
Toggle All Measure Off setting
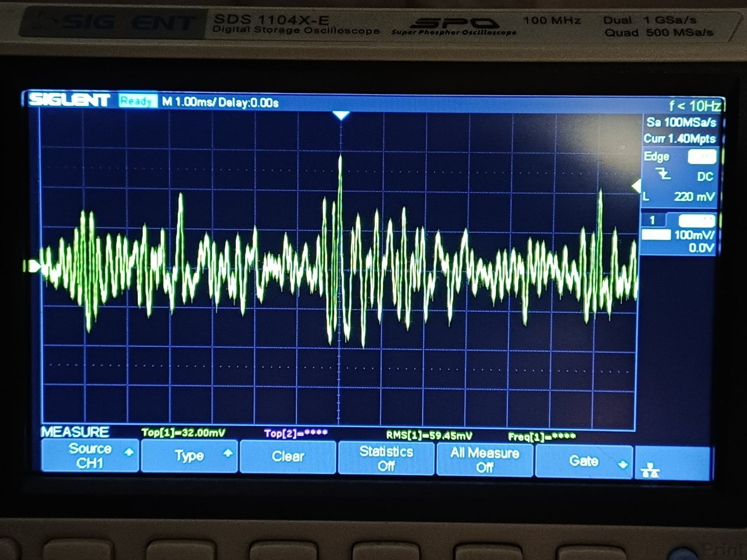tap(485, 460)
